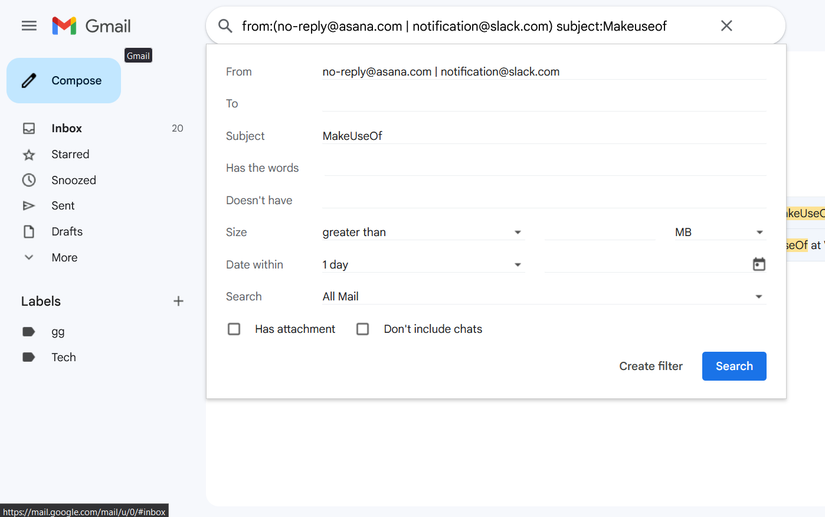
Task: Open the gg label
Action: (58, 331)
